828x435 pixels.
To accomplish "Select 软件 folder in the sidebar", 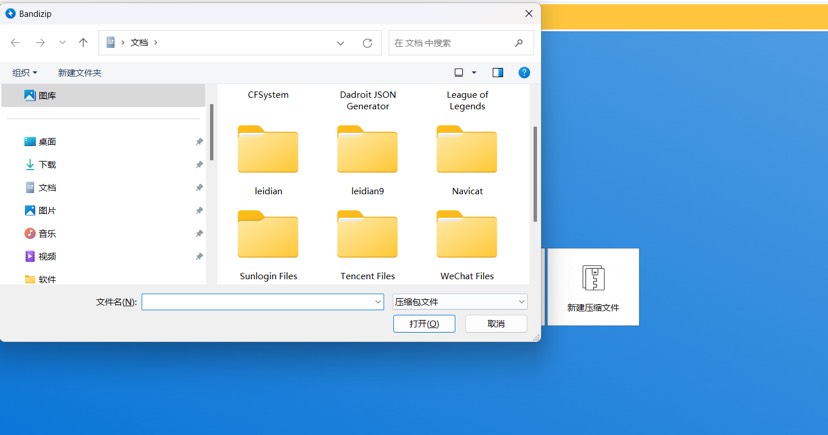I will pos(40,279).
